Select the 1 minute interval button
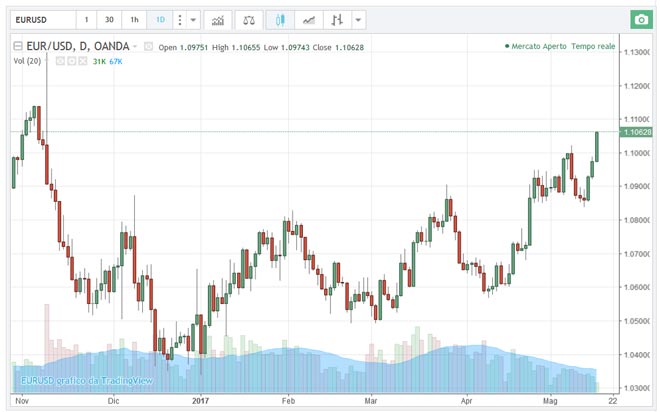Image resolution: width=660 pixels, height=412 pixels. point(85,20)
